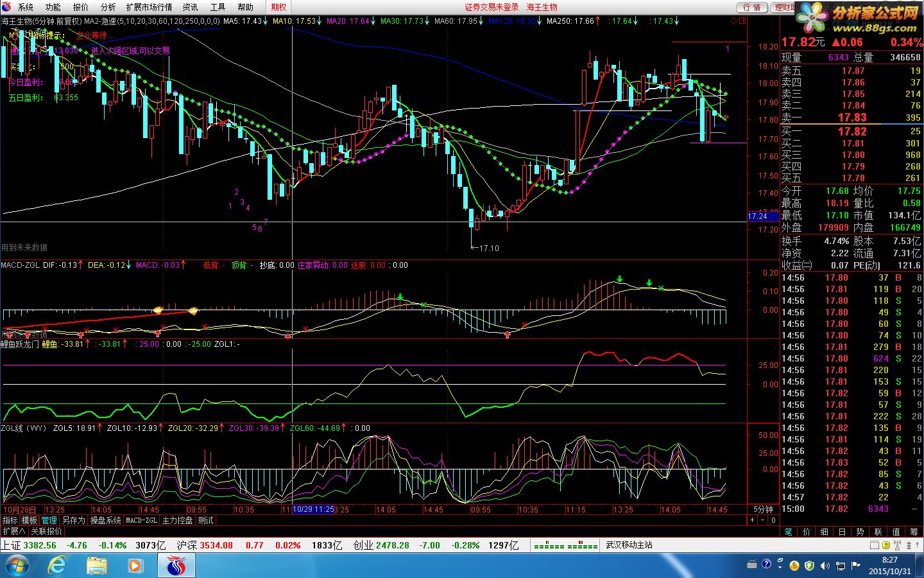Switch to the 笔 tick tab
The width and height of the screenshot is (924, 578).
(788, 532)
